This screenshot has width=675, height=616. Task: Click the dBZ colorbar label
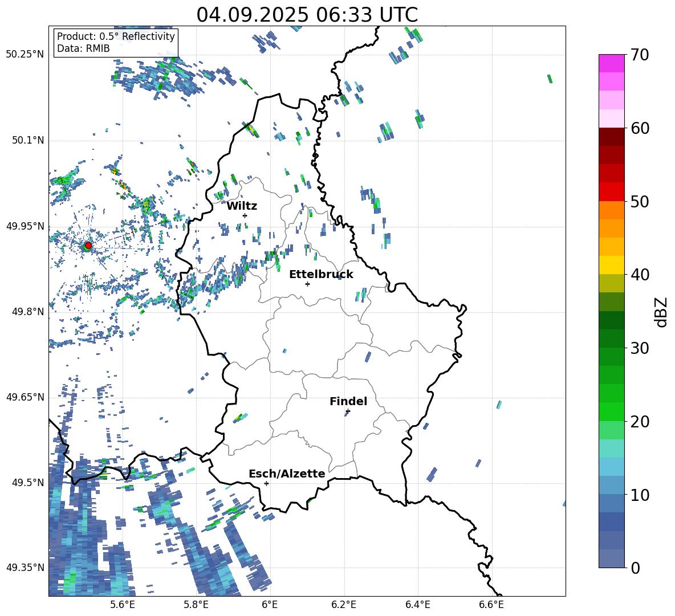(x=662, y=312)
